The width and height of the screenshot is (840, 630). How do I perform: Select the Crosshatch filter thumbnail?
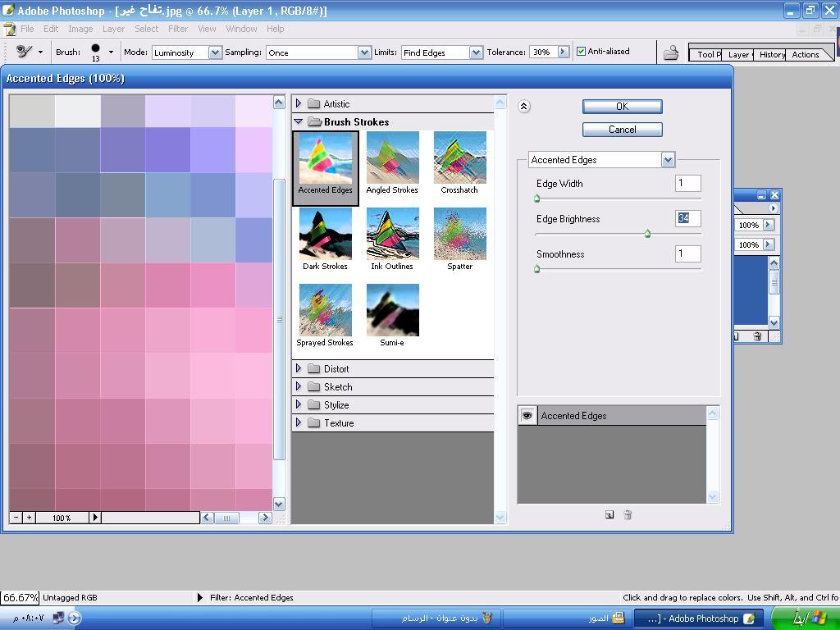(459, 163)
